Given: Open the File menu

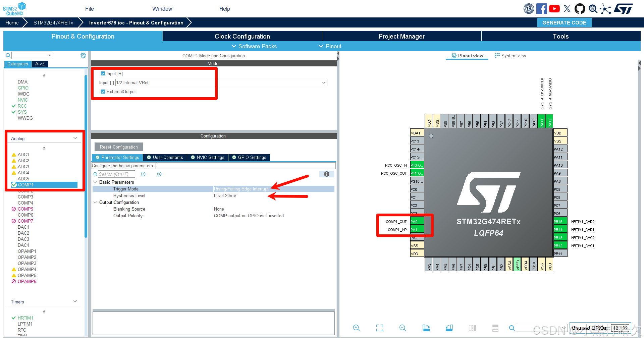Looking at the screenshot, I should (x=90, y=9).
